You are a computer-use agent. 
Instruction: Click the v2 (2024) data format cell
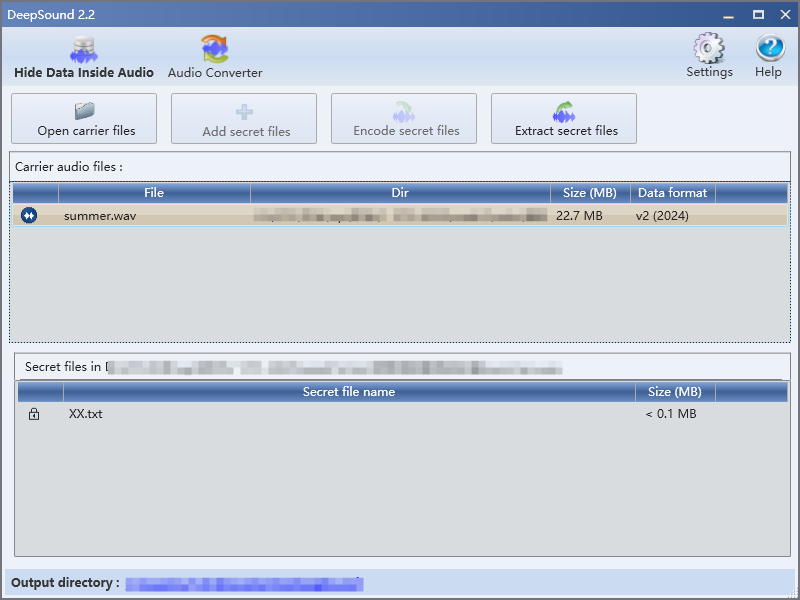pyautogui.click(x=662, y=216)
